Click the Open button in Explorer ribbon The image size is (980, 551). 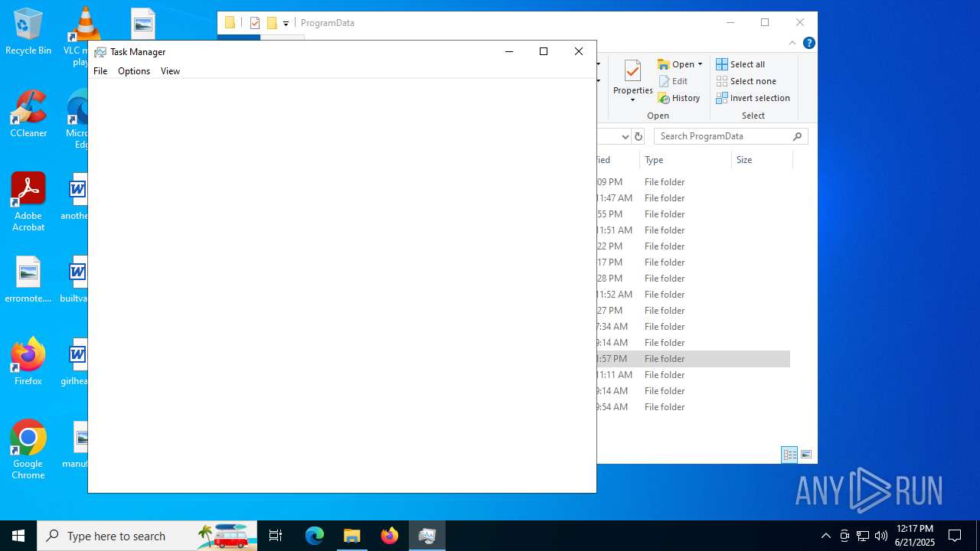(677, 64)
